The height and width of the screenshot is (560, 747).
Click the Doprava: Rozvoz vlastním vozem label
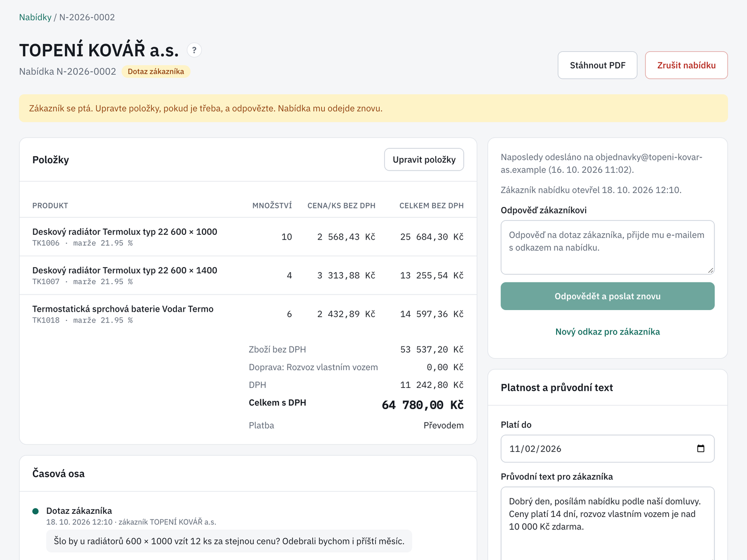click(x=313, y=367)
